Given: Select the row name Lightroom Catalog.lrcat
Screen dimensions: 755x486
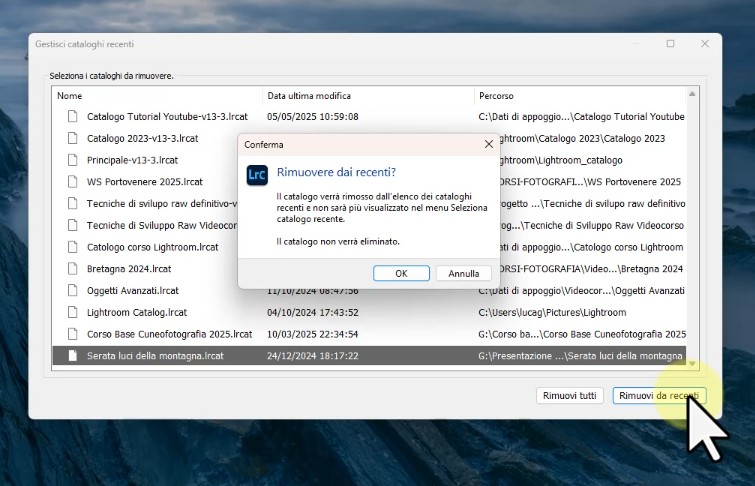Looking at the screenshot, I should click(137, 312).
